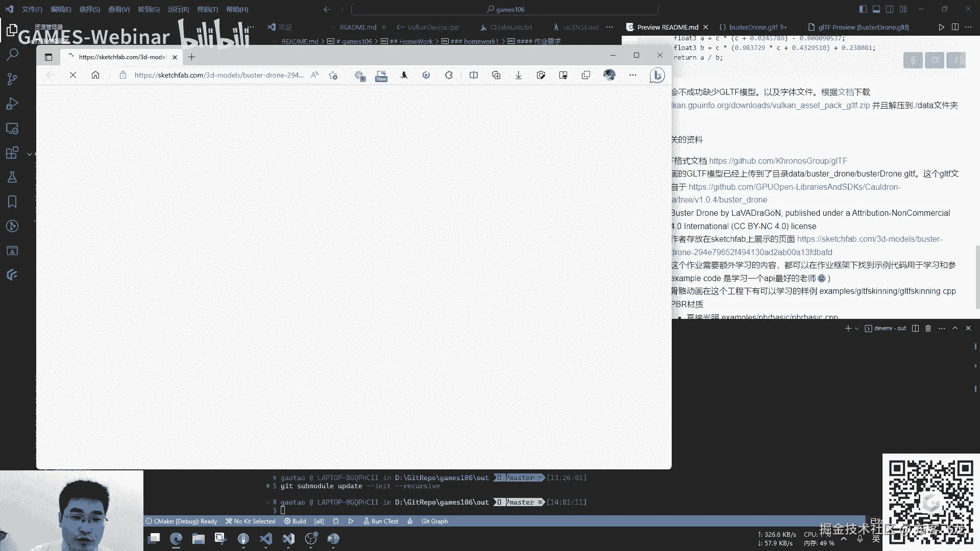The image size is (980, 551).
Task: Toggle browser split screen view
Action: click(474, 75)
